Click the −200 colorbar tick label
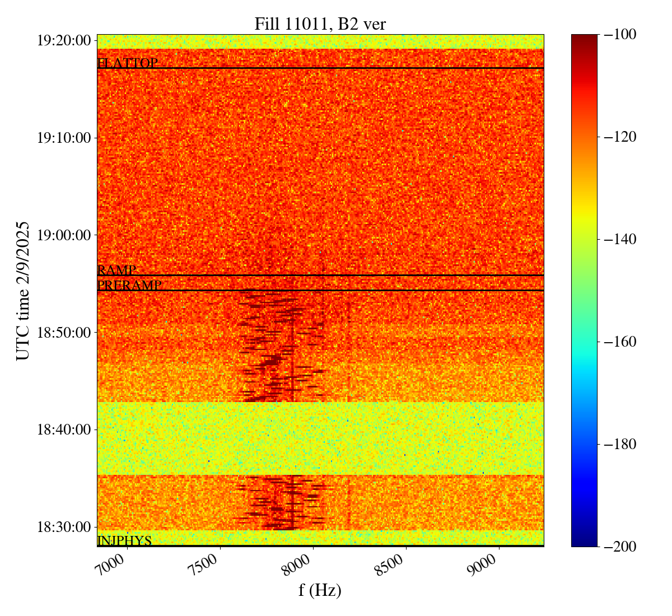The width and height of the screenshot is (672, 616). tap(620, 547)
